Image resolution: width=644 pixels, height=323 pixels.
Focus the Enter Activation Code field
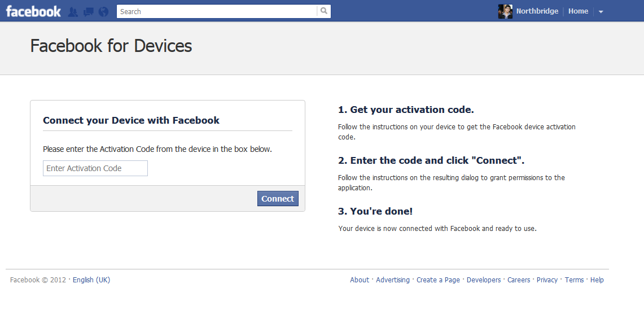click(95, 168)
